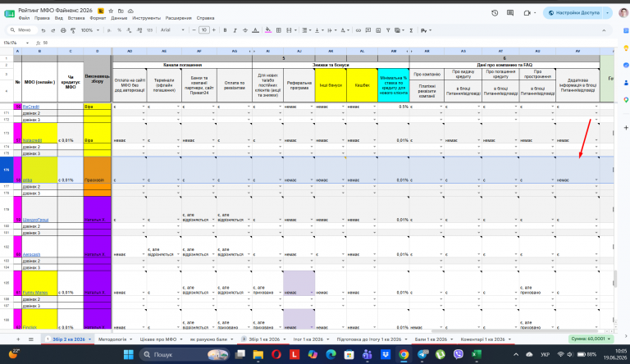Click Настройки Доступа share button
This screenshot has height=364, width=630.
pos(573,13)
